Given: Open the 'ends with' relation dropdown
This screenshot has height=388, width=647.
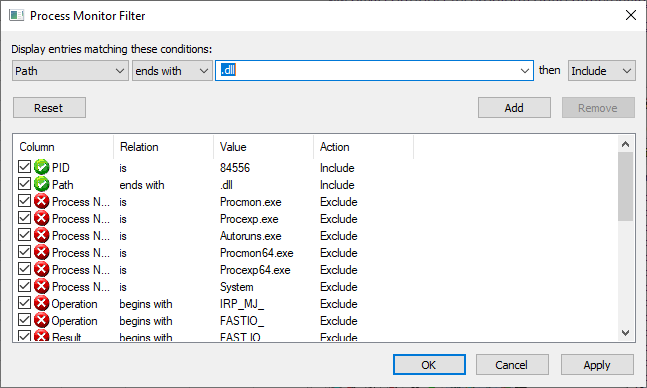Looking at the screenshot, I should tap(172, 71).
